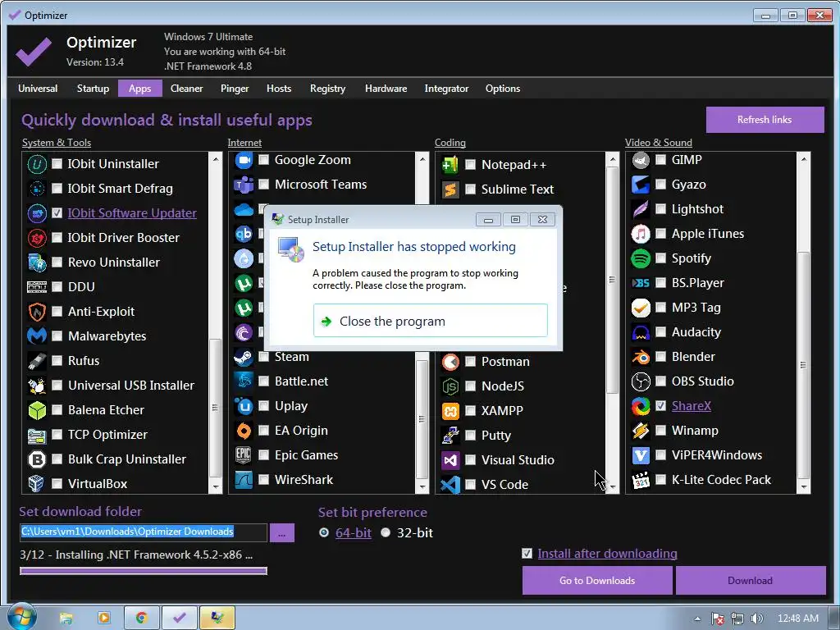
Task: Click the Anti-Exploit shield icon
Action: coord(37,312)
